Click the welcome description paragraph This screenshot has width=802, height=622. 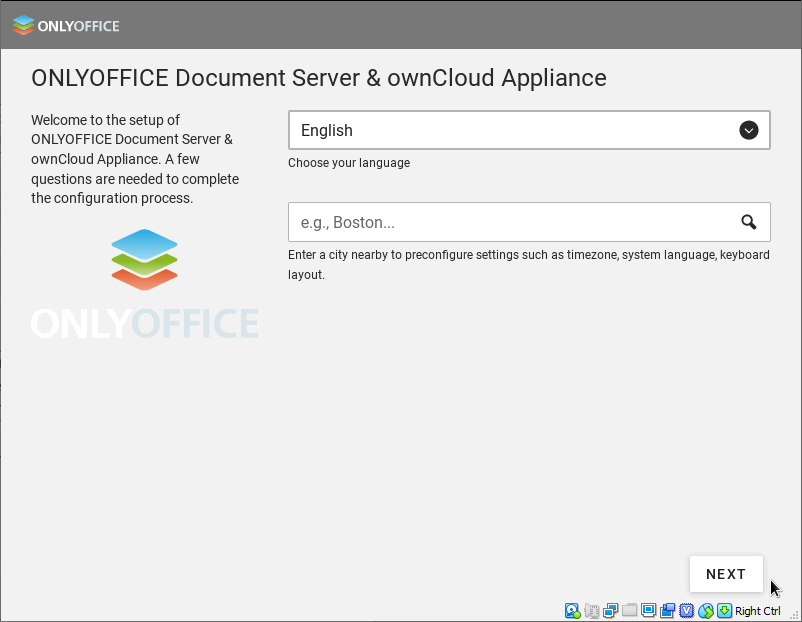coord(135,159)
